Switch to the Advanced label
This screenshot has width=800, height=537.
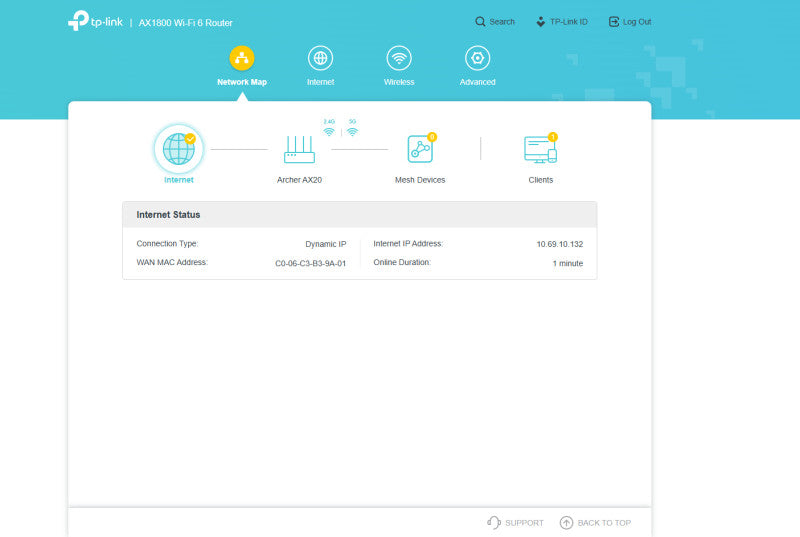pos(478,82)
